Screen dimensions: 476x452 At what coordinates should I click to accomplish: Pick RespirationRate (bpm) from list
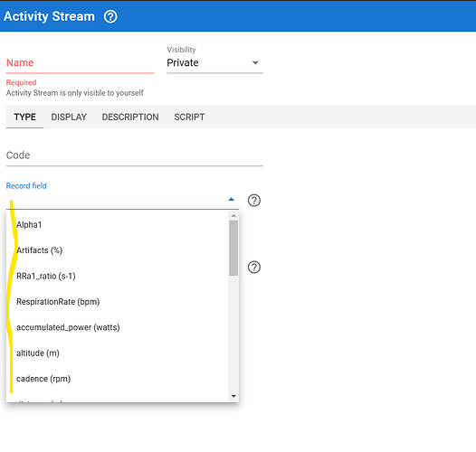tap(117, 302)
